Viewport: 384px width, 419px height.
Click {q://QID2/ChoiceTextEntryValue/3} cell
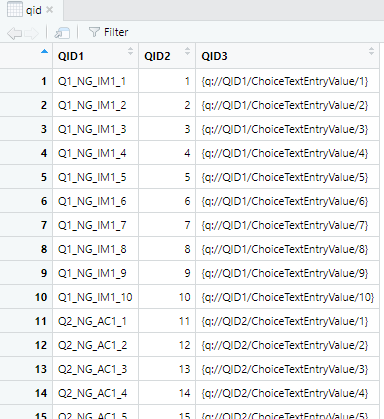pyautogui.click(x=287, y=369)
